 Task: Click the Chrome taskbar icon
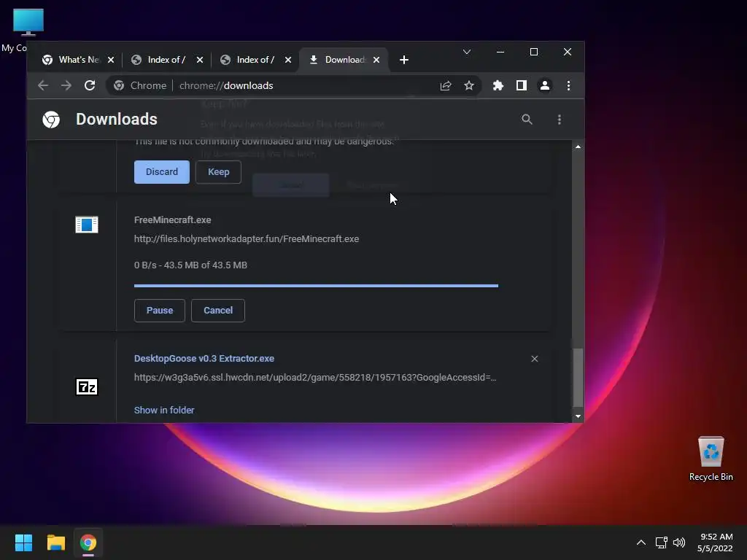pos(88,542)
